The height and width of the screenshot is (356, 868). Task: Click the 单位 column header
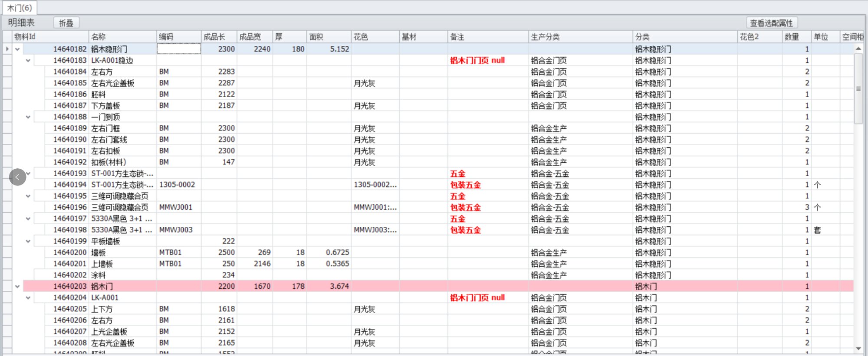click(825, 37)
